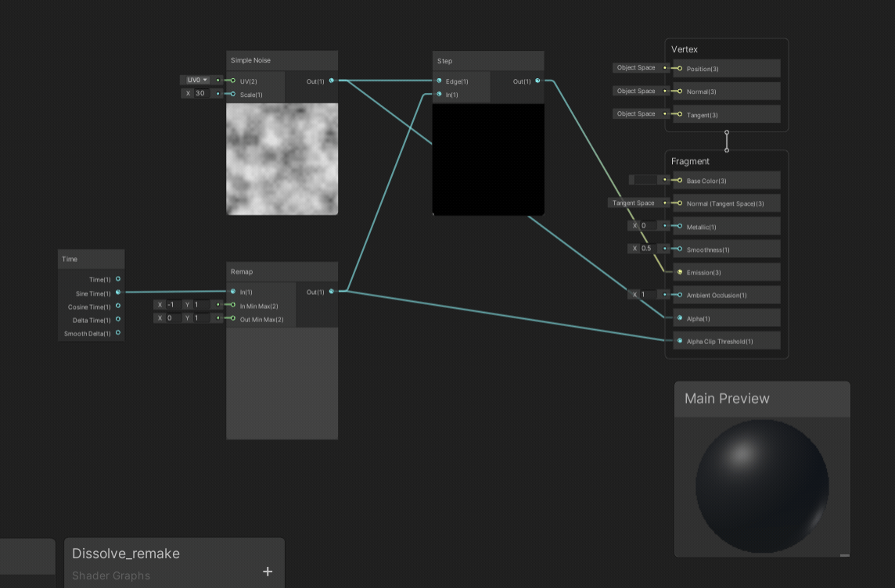Image resolution: width=895 pixels, height=588 pixels.
Task: Click Out Min Max X field showing 0
Action: (x=173, y=317)
